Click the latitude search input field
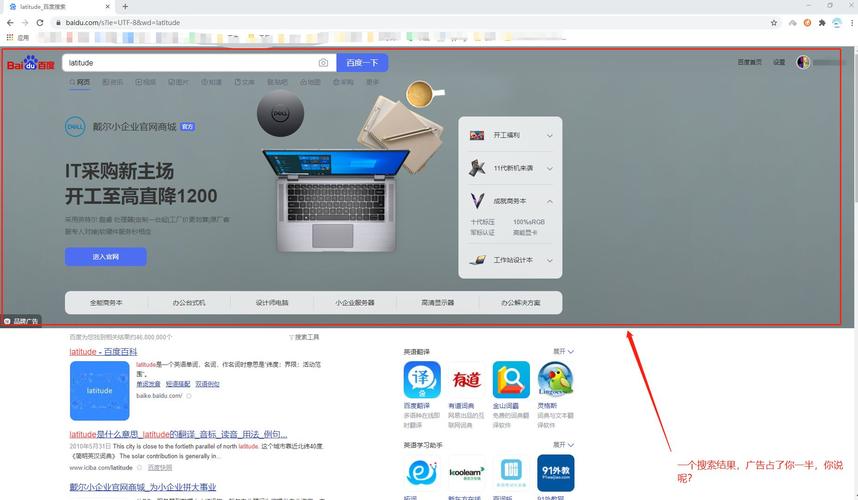 (x=188, y=63)
